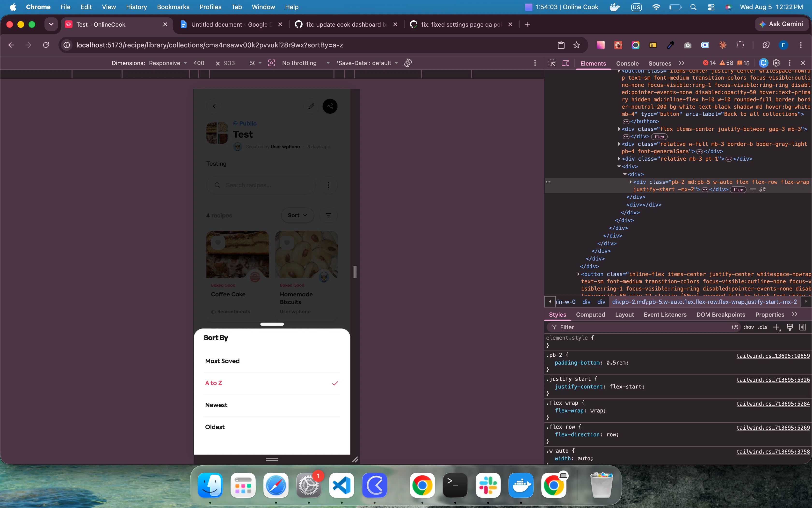This screenshot has height=508, width=812.
Task: Open the Customize DevTools three-dot menu
Action: [x=790, y=63]
